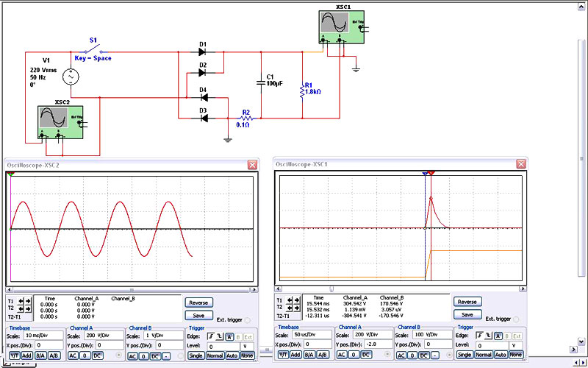Viewport: 588px width, 368px height.
Task: Select the V1 AC voltage source symbol
Action: (71, 76)
